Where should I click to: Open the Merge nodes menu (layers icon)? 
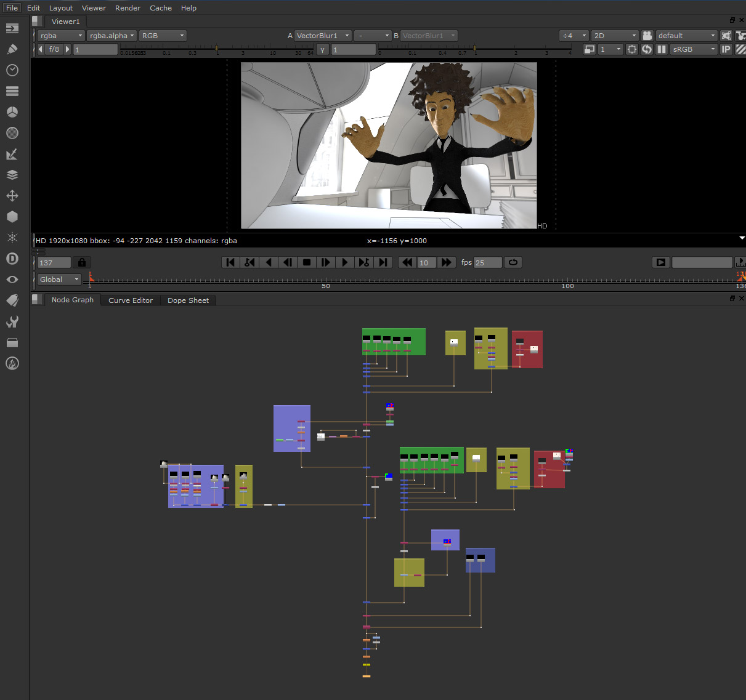coord(12,175)
